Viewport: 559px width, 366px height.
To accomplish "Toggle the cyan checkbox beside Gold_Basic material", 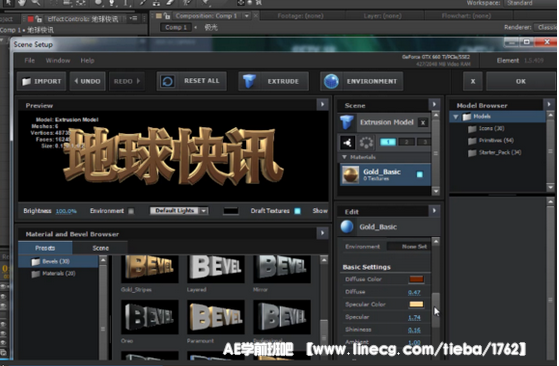I will point(420,174).
